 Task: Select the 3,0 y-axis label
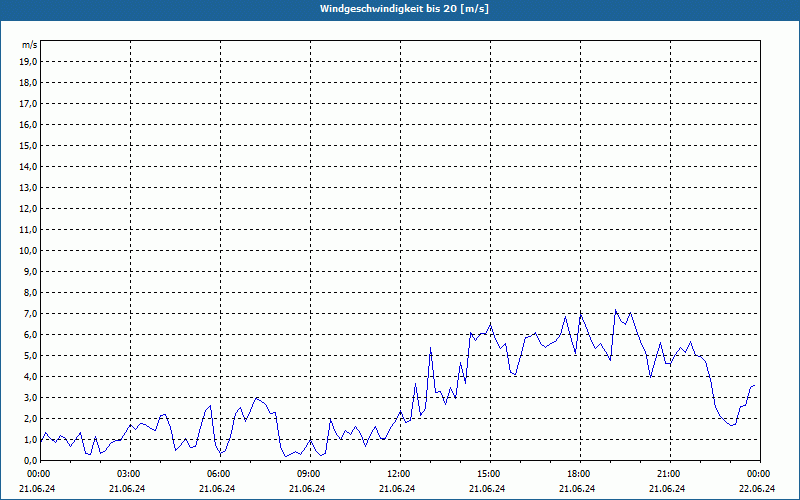[x=30, y=397]
